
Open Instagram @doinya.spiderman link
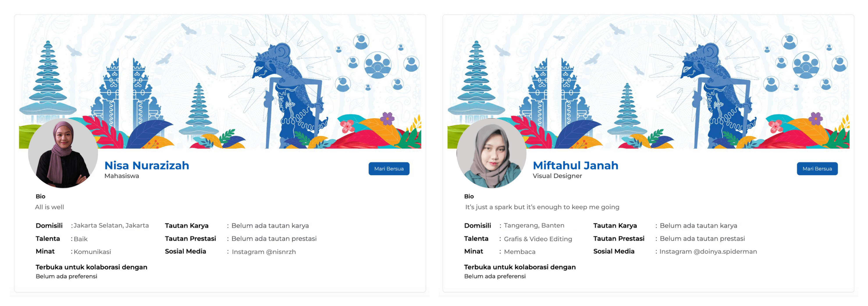[x=708, y=251]
